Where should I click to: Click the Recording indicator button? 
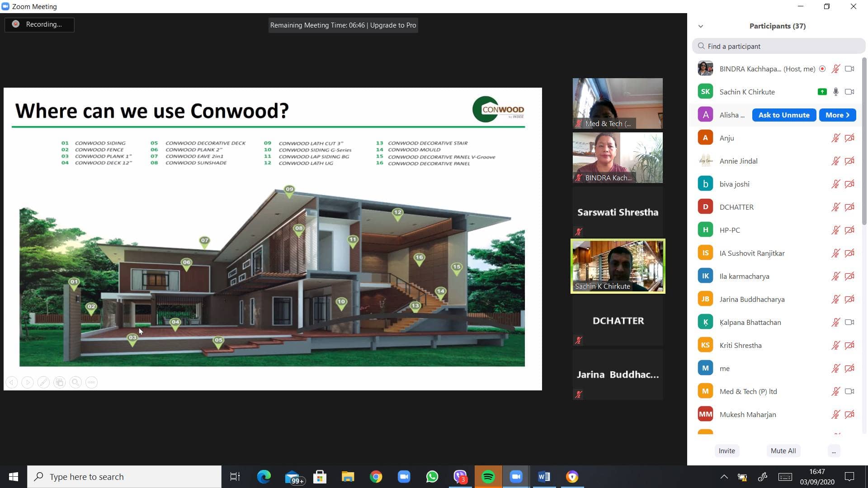tap(39, 24)
